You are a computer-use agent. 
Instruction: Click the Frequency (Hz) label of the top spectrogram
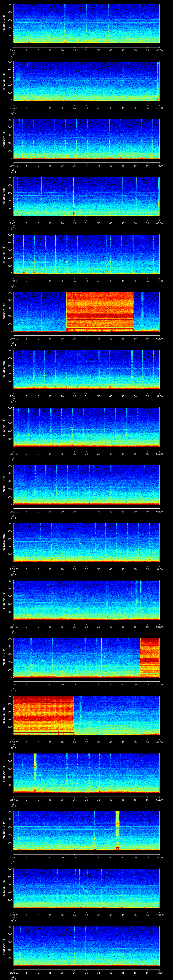pos(4,24)
